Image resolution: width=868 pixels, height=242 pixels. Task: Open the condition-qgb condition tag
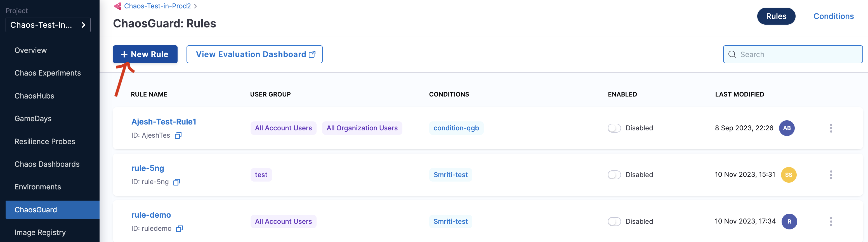click(x=456, y=128)
